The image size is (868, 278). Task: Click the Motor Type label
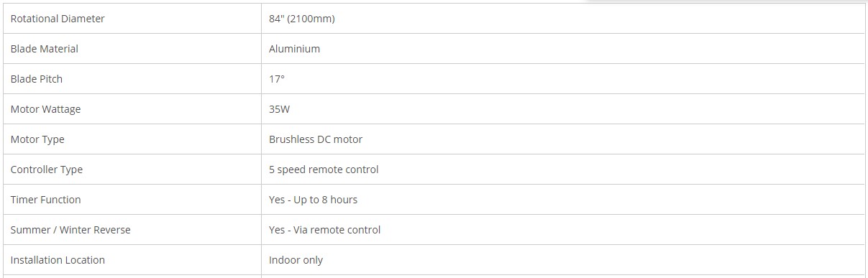tap(37, 139)
